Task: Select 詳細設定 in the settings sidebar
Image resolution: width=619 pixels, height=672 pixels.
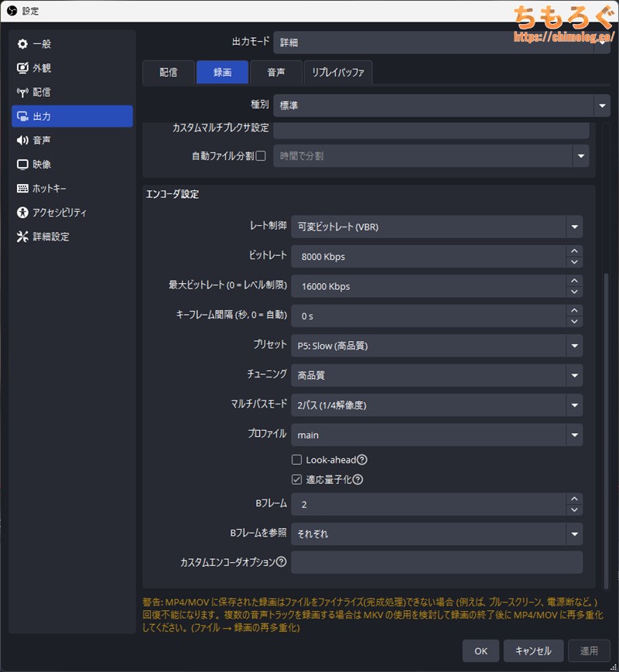Action: pos(72,237)
